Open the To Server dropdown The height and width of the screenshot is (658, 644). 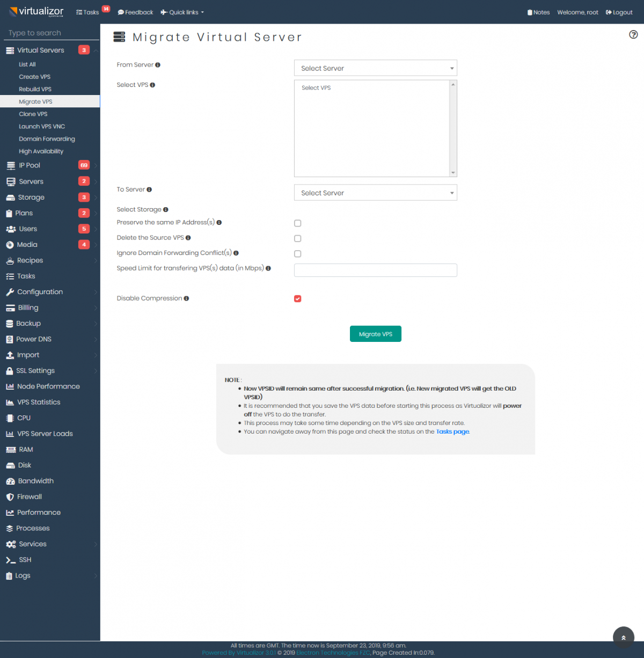point(375,193)
